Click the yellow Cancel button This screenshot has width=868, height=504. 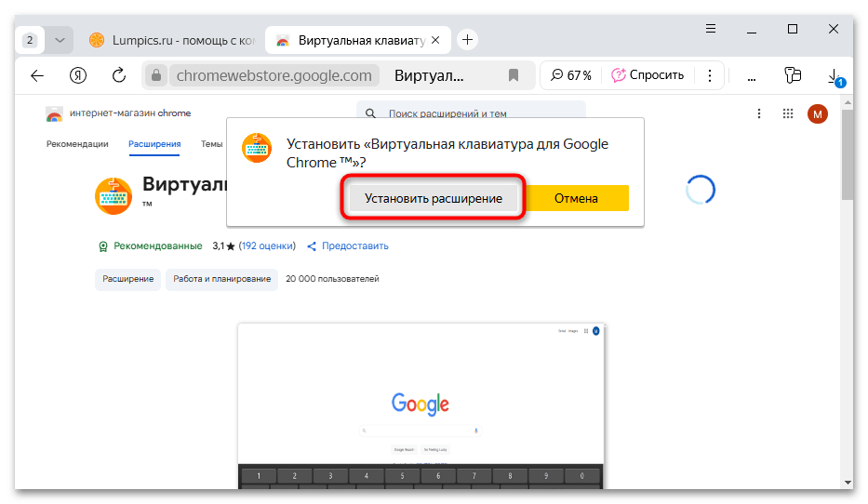[576, 198]
